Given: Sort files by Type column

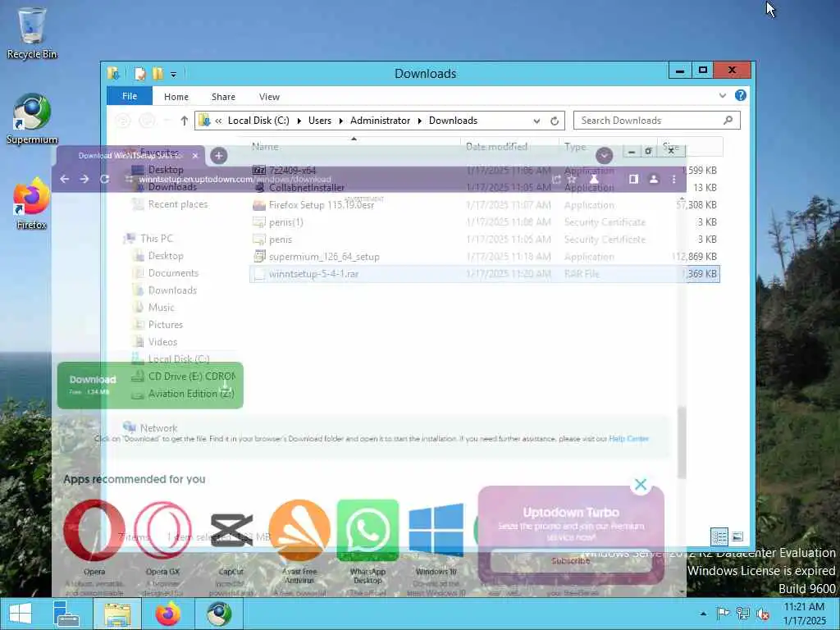Looking at the screenshot, I should coord(575,146).
